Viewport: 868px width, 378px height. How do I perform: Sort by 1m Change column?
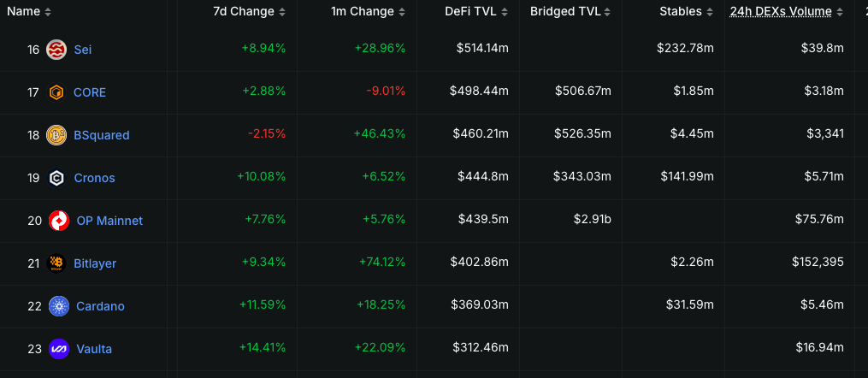coord(368,12)
